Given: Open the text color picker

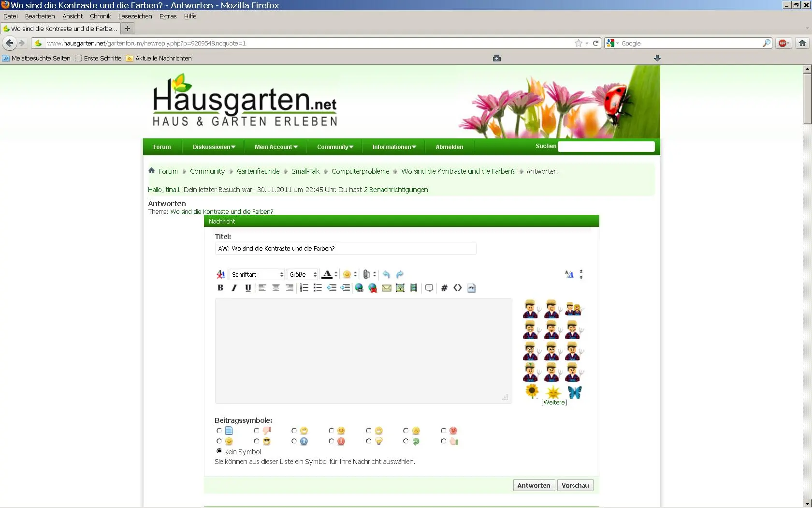Looking at the screenshot, I should 327,274.
